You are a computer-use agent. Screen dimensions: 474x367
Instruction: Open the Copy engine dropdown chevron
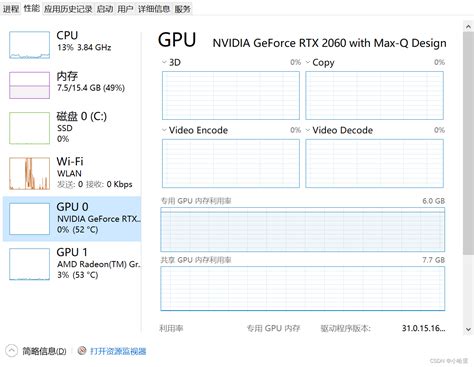click(308, 62)
